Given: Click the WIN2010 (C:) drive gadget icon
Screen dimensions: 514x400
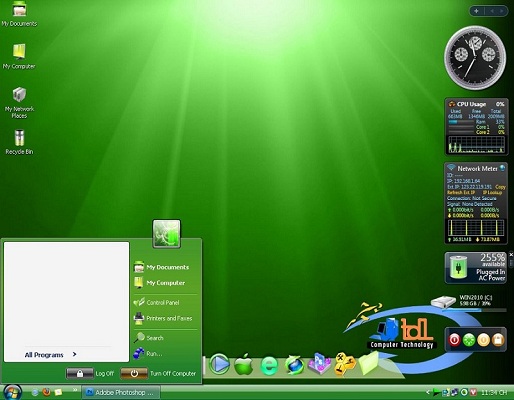Looking at the screenshot, I should click(443, 302).
